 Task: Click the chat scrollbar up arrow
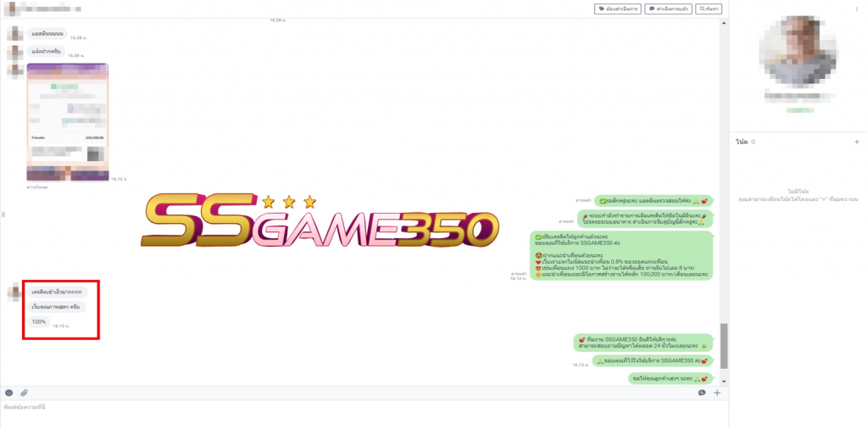coord(724,22)
